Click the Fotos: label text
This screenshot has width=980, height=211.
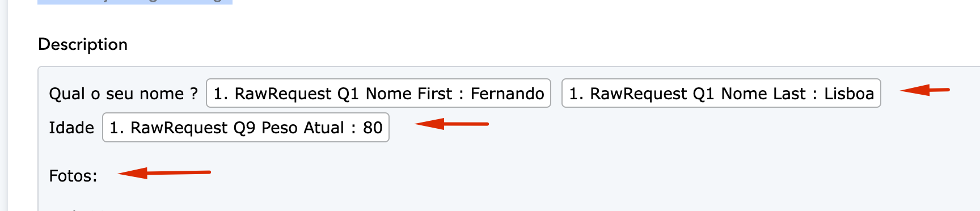point(73,176)
